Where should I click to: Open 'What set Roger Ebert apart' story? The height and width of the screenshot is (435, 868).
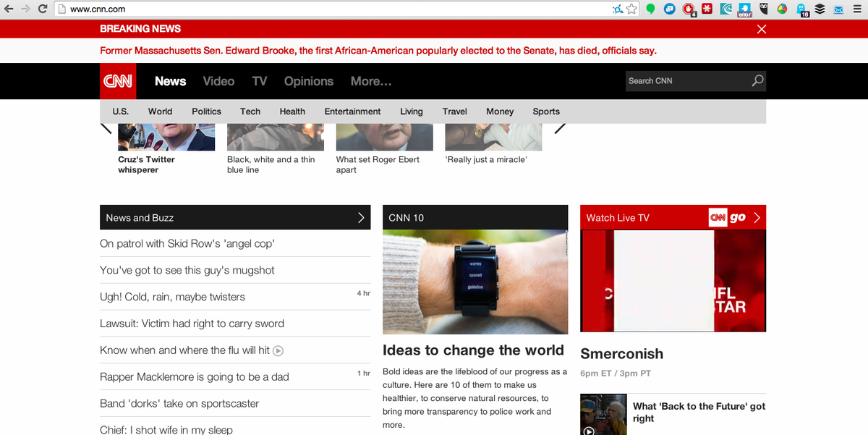click(378, 164)
